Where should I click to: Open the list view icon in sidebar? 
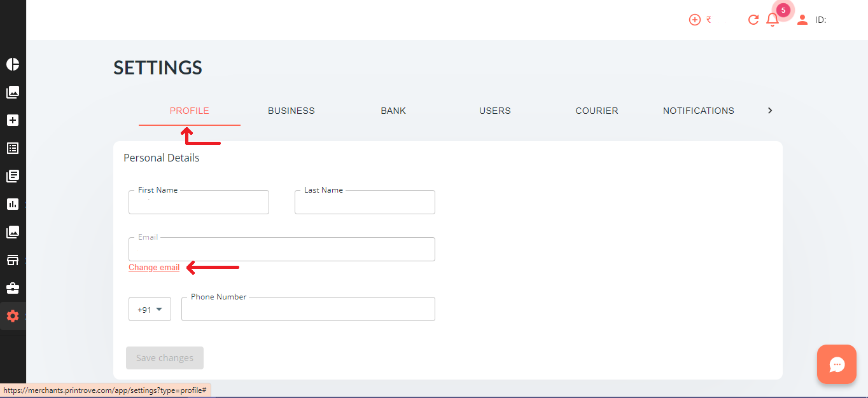pos(13,148)
